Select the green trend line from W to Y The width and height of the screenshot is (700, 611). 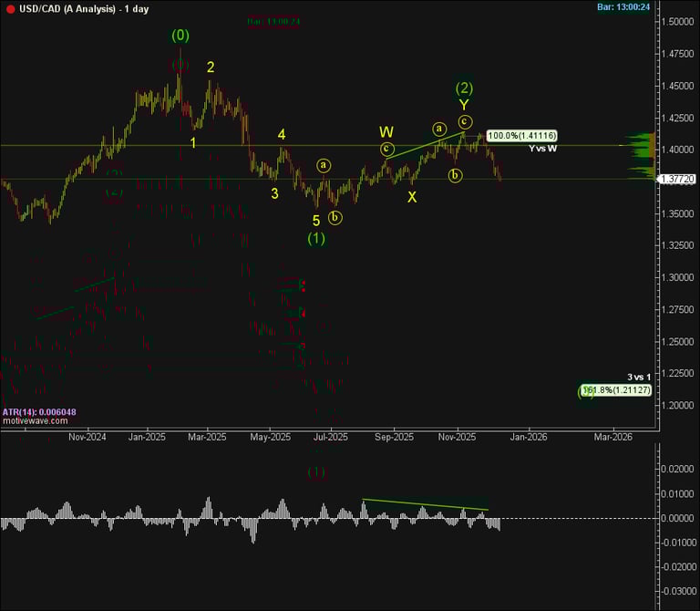425,146
